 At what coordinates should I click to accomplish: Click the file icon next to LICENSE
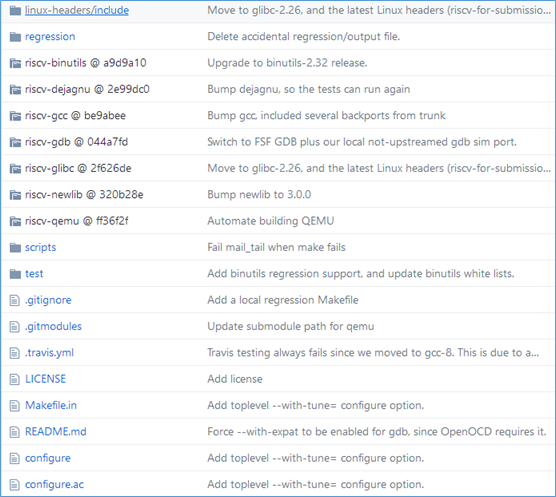pyautogui.click(x=15, y=379)
